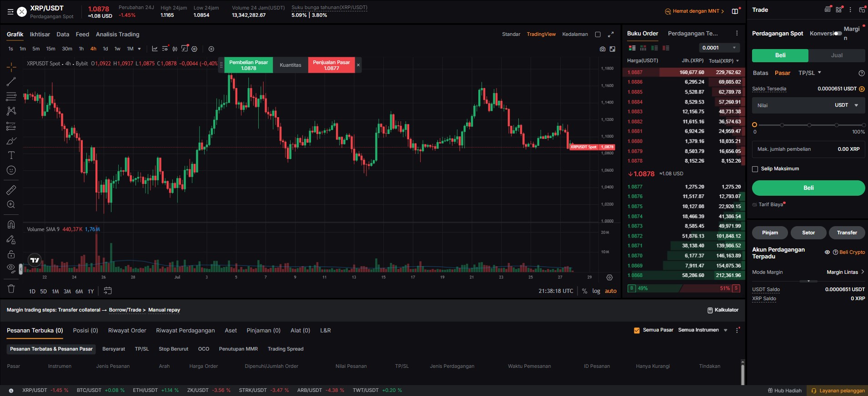
Task: Open the Semua Instrumen filter dropdown
Action: [703, 330]
